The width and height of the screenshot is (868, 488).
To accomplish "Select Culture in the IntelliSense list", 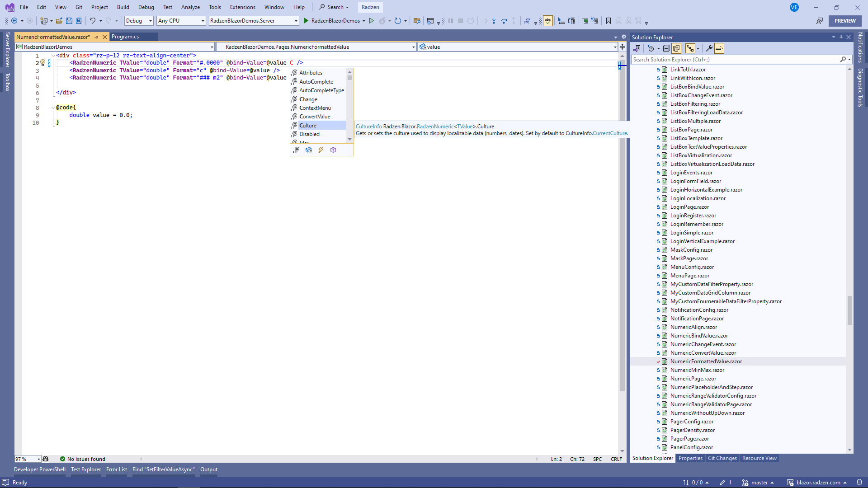I will click(x=308, y=126).
